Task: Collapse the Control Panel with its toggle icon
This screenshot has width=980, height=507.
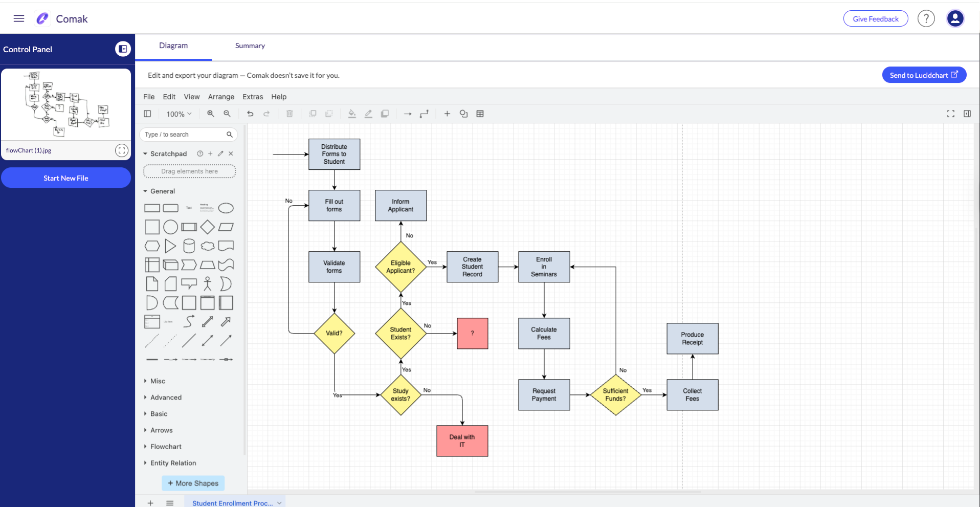Action: pyautogui.click(x=123, y=49)
